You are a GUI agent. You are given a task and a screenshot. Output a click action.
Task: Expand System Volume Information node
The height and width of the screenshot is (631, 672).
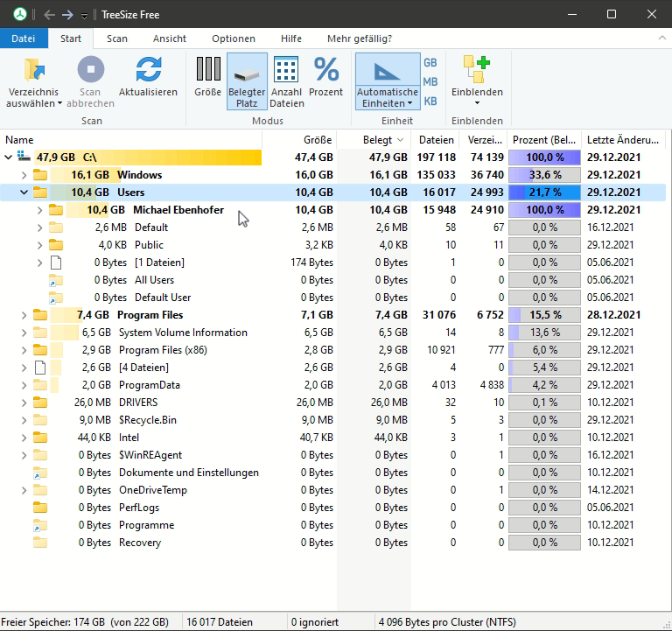tap(24, 333)
